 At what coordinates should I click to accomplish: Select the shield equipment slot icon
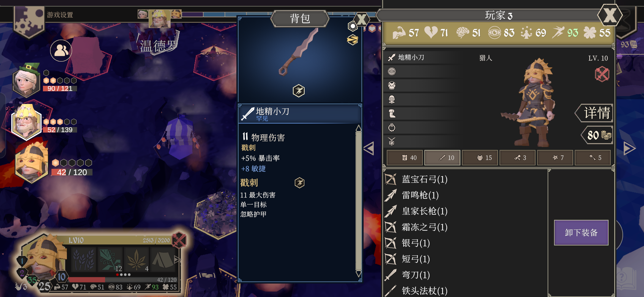(x=392, y=71)
